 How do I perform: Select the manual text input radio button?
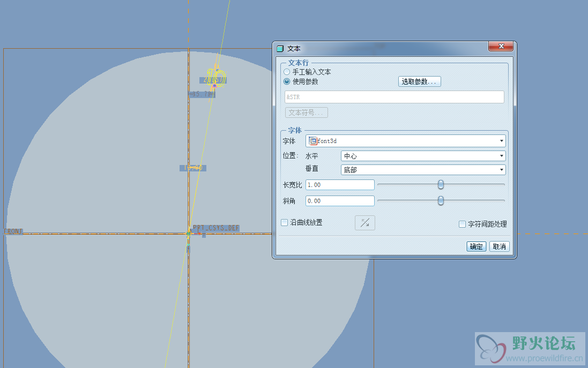pos(287,72)
